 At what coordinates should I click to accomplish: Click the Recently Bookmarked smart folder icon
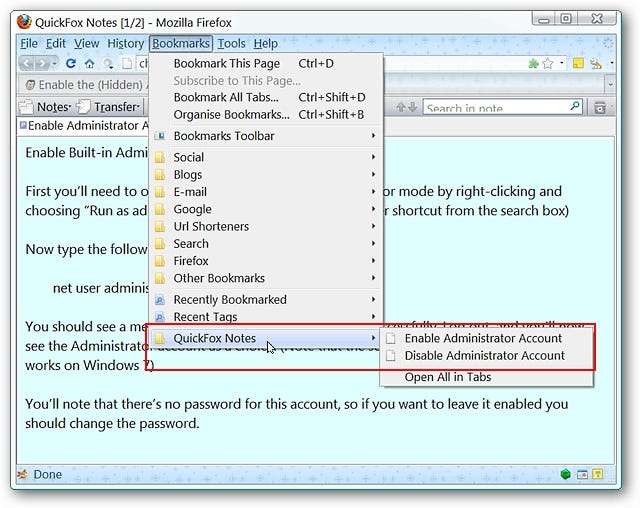[x=160, y=300]
